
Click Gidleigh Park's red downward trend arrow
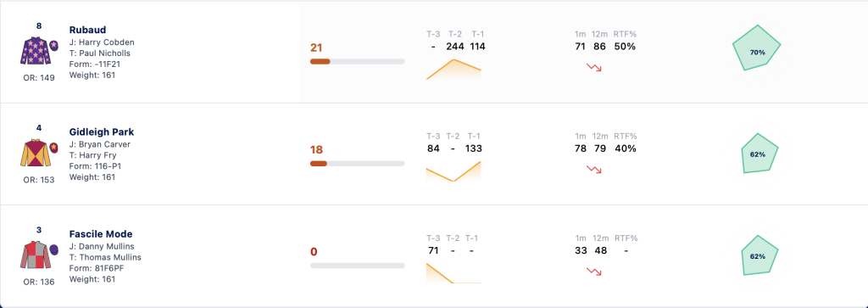[x=594, y=170]
